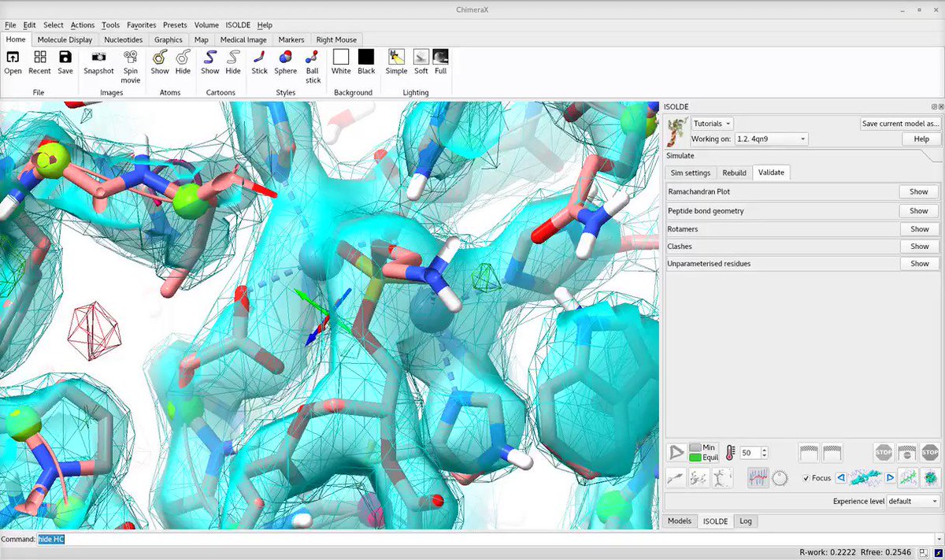Click the Spin movie icon

pos(131,57)
